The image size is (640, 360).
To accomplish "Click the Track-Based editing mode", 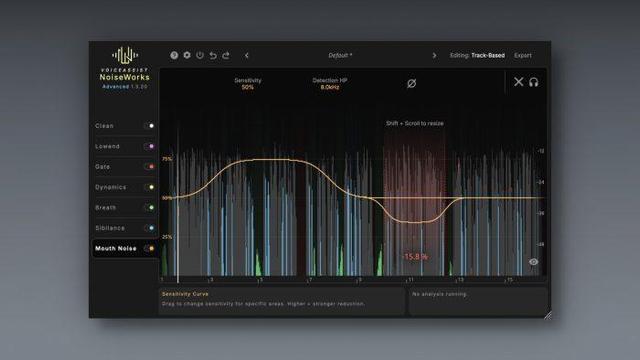I will pos(488,55).
